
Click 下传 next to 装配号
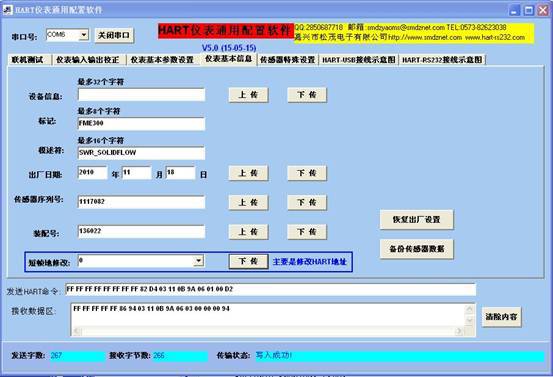(x=307, y=232)
